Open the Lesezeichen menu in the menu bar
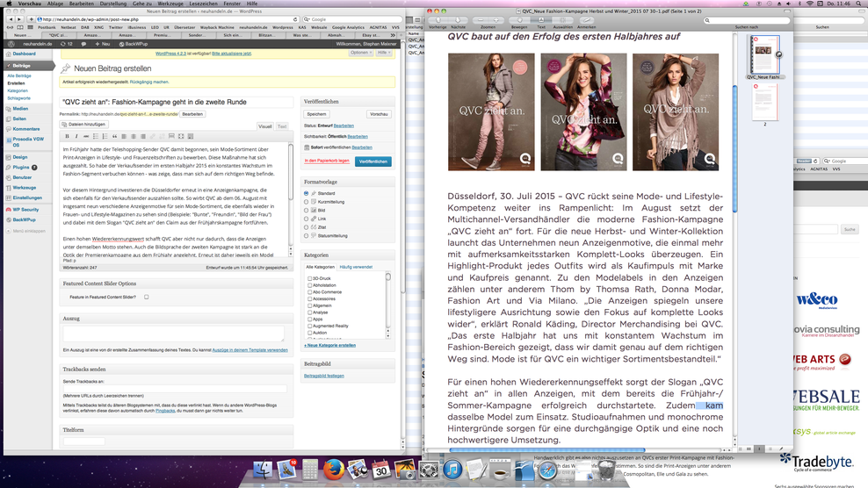The height and width of the screenshot is (488, 868). pos(203,4)
